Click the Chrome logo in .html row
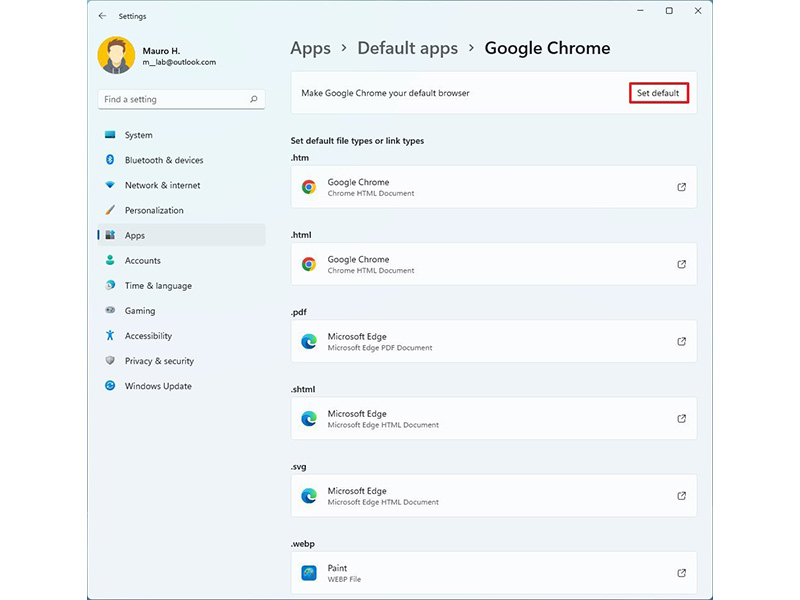This screenshot has height=600, width=800. click(x=309, y=264)
